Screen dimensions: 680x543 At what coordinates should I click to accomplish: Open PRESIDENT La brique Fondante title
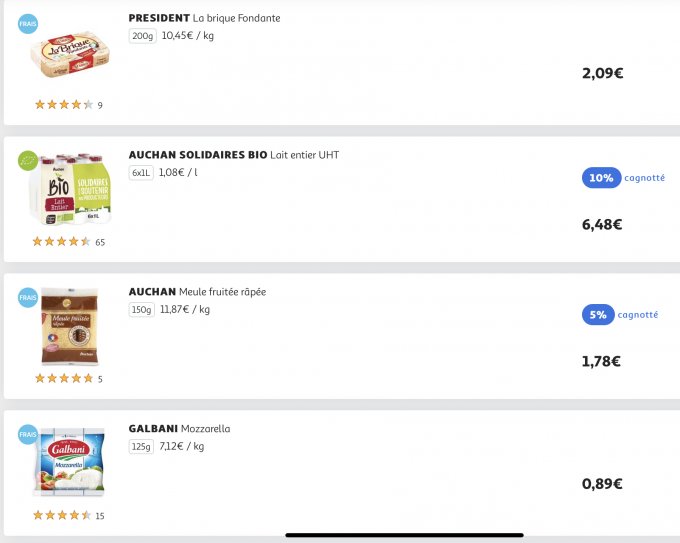tap(204, 18)
